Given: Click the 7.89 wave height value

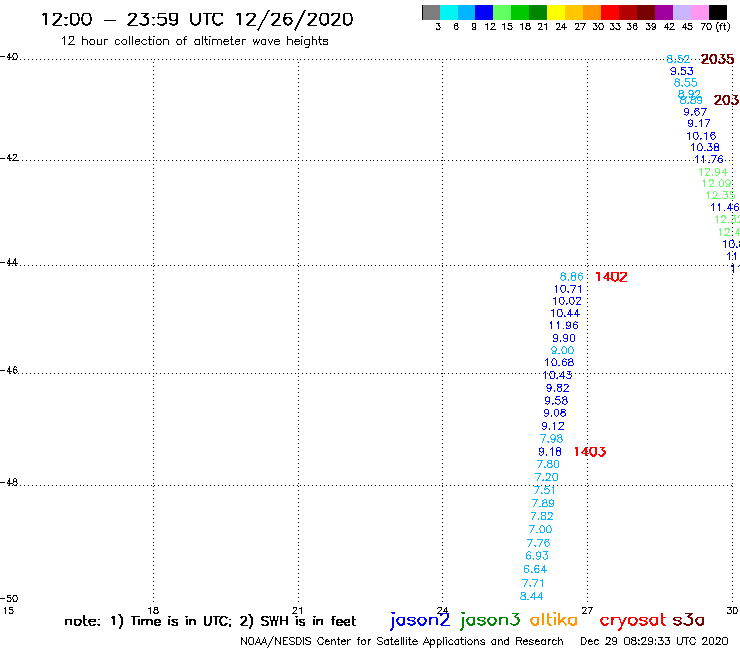Looking at the screenshot, I should tap(543, 503).
